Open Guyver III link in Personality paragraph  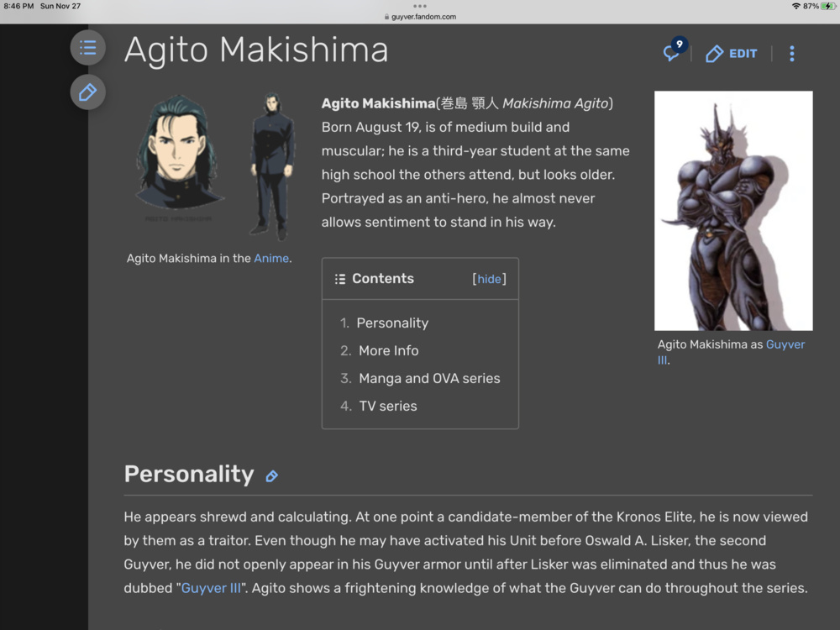211,588
